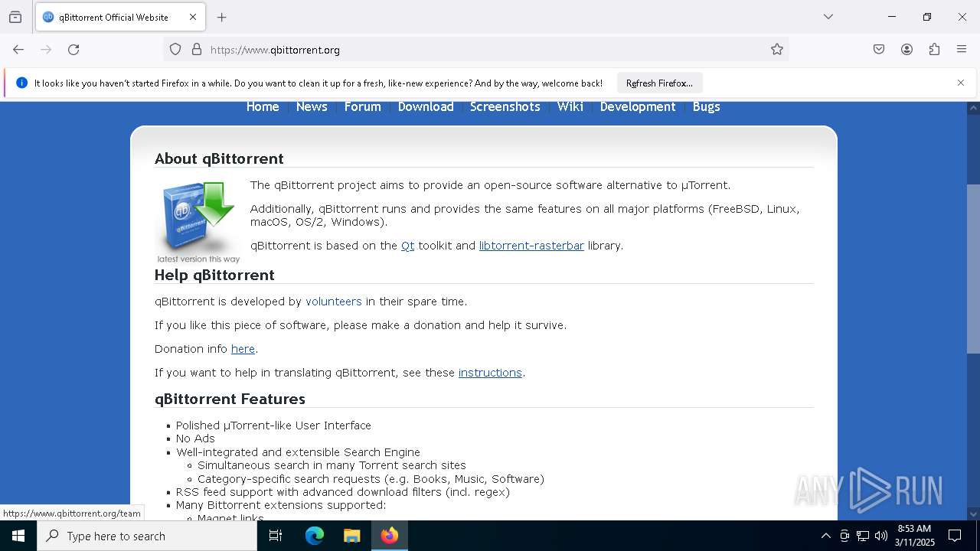Open the Firefox hamburger application menu
Screen dimensions: 980x551
(x=962, y=50)
